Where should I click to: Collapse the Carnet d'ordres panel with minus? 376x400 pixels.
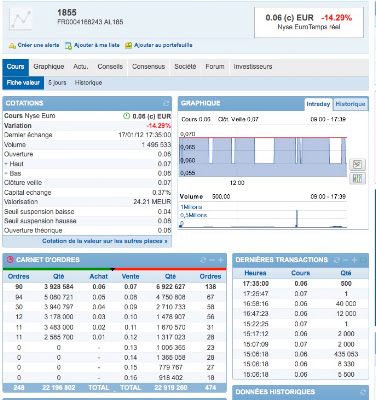click(212, 260)
